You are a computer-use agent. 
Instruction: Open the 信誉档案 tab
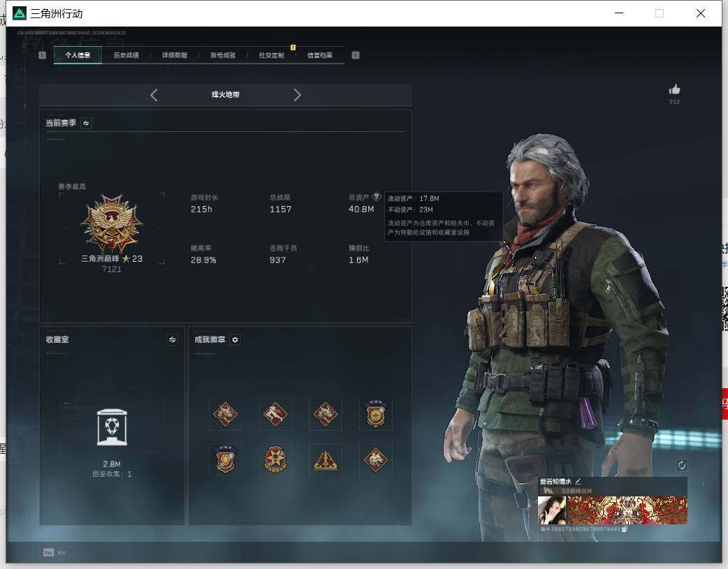click(x=320, y=55)
